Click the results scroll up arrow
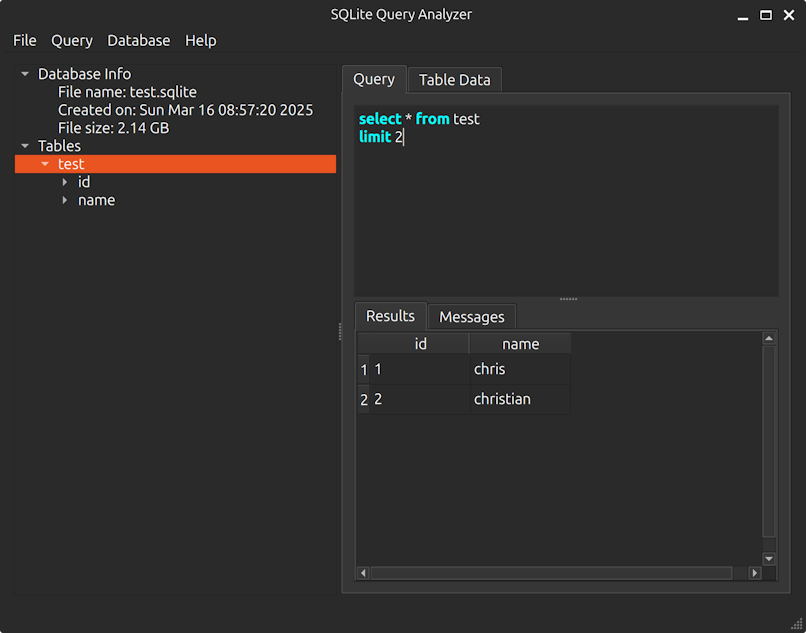806x633 pixels. (769, 338)
